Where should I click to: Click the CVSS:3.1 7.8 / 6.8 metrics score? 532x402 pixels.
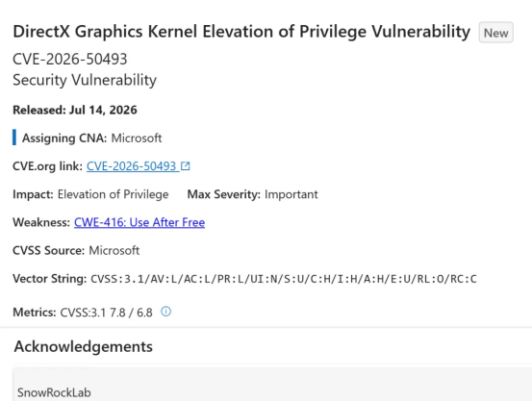click(106, 313)
